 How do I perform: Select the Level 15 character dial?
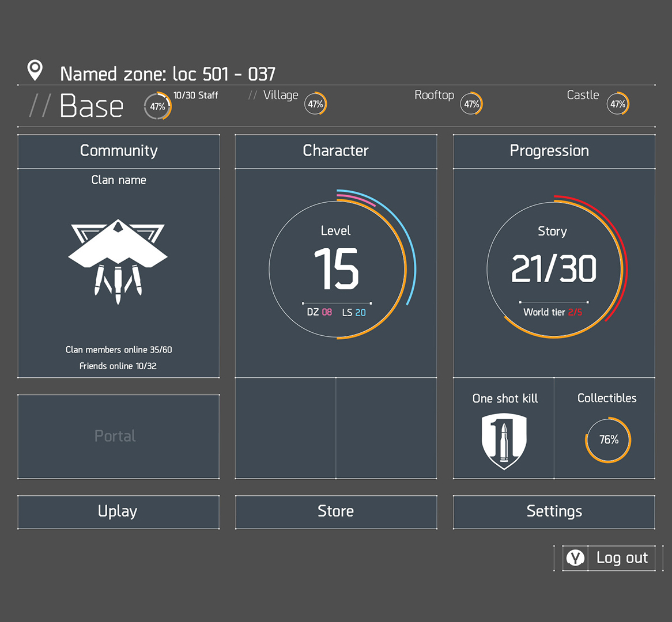pos(338,268)
